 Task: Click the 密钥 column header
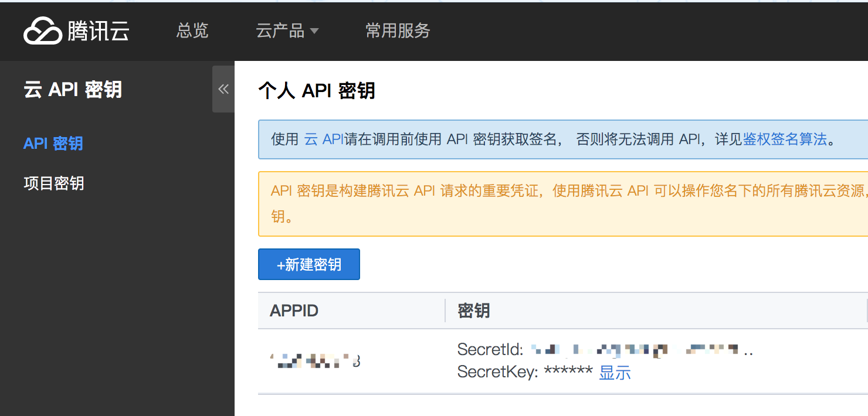coord(474,311)
